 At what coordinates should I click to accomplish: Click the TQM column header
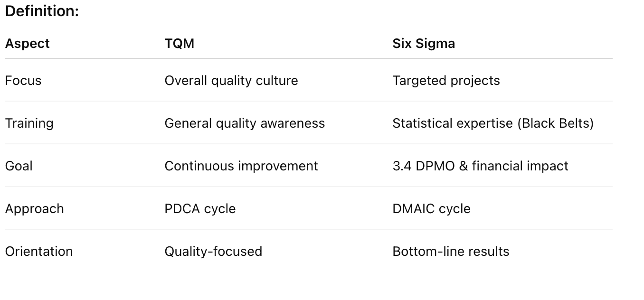[x=180, y=44]
